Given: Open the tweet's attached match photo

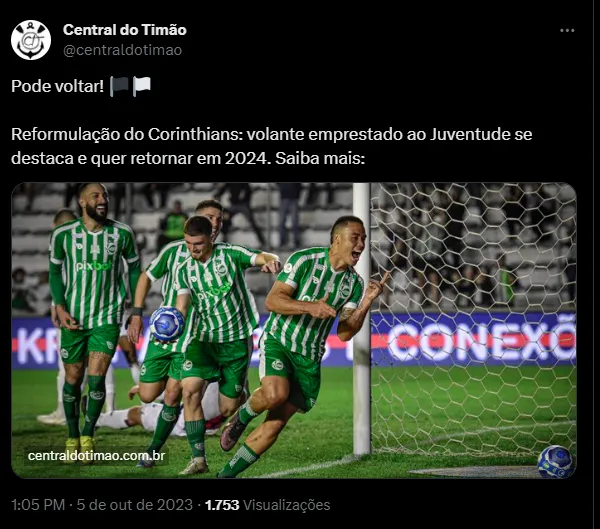Looking at the screenshot, I should pyautogui.click(x=294, y=330).
